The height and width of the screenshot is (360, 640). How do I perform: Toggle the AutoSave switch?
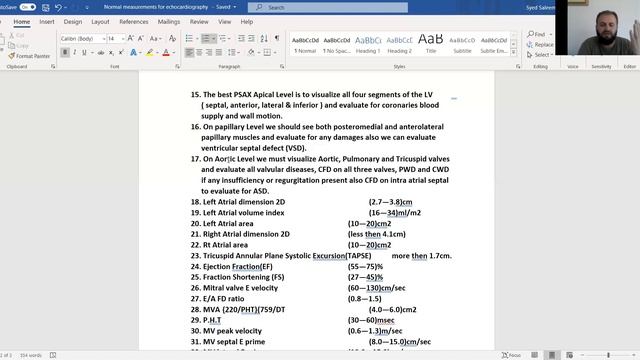(27, 7)
